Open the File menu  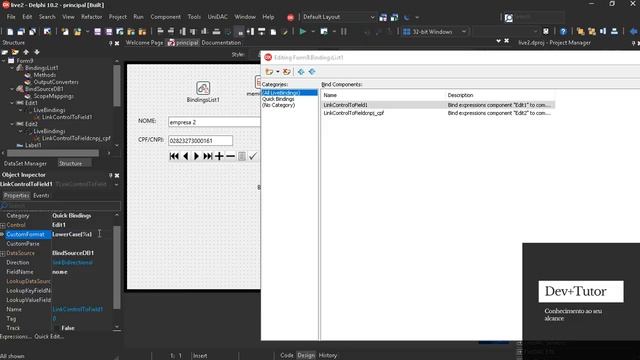coord(11,17)
